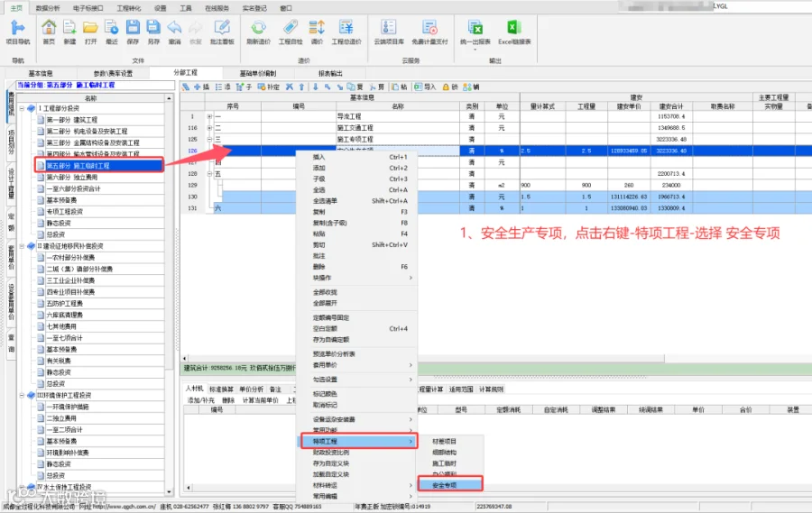Collapse table row 125 施工专项工程
The height and width of the screenshot is (513, 812).
(209, 139)
